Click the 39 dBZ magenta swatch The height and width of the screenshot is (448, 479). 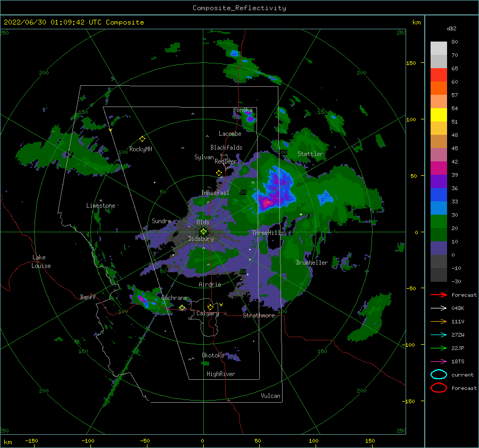(439, 168)
